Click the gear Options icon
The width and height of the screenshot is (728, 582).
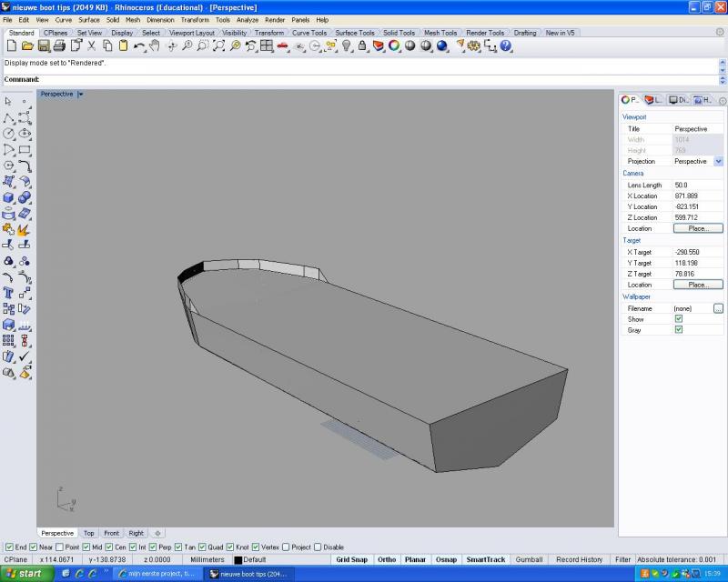click(x=474, y=45)
